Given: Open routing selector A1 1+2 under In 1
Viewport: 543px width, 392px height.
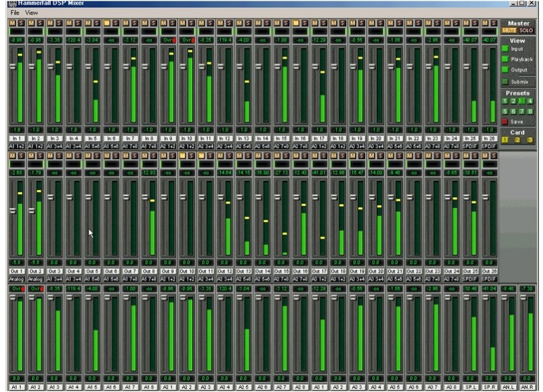Looking at the screenshot, I should tap(17, 146).
